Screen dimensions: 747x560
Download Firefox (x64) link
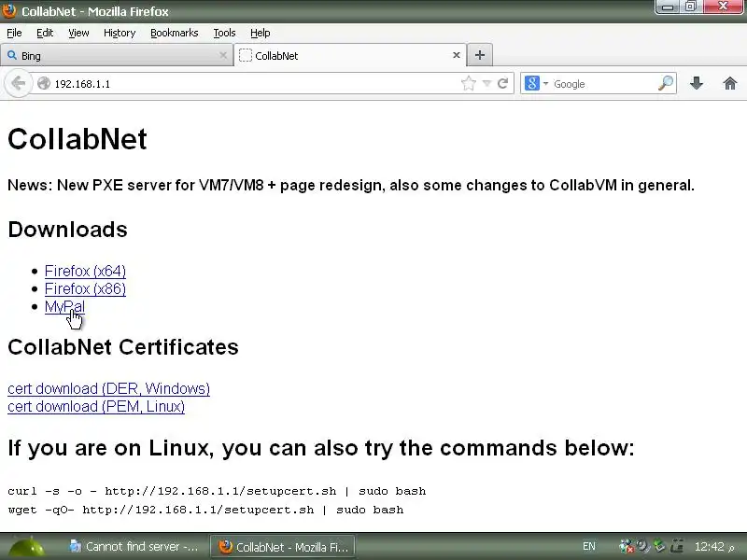tap(85, 271)
